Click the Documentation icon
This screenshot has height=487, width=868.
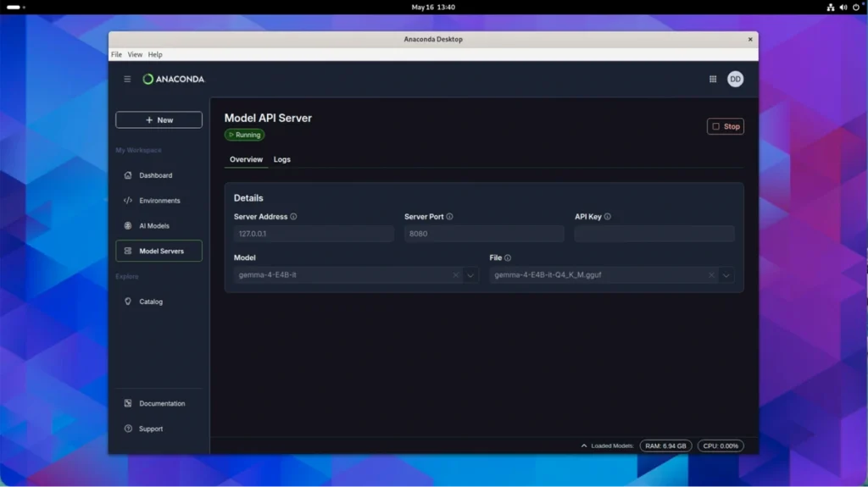pyautogui.click(x=128, y=403)
